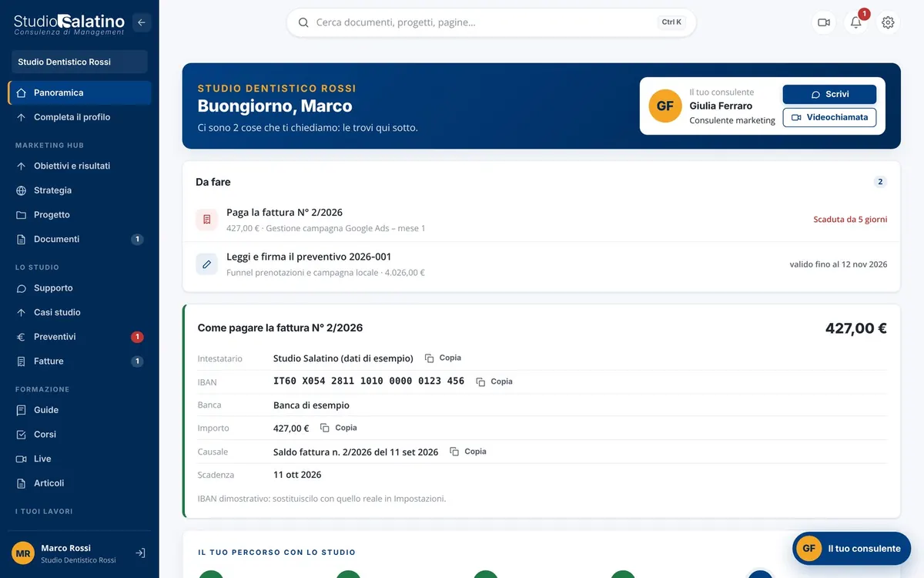The height and width of the screenshot is (578, 924).
Task: Open Leggi e firma il preventivo 2026-001
Action: point(541,264)
